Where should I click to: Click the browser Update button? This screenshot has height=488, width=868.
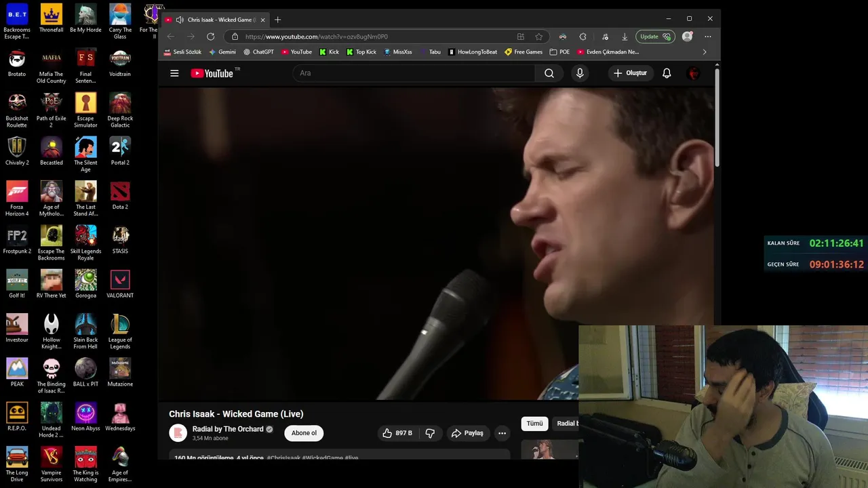655,37
